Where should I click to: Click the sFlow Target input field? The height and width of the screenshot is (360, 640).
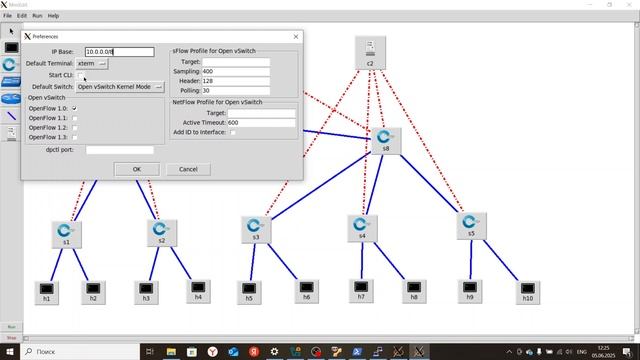(x=236, y=62)
